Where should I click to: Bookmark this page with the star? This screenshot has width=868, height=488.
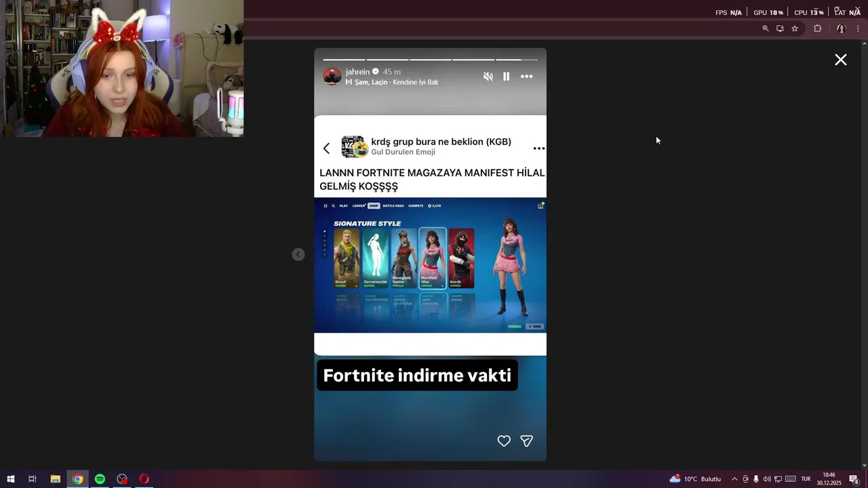795,28
